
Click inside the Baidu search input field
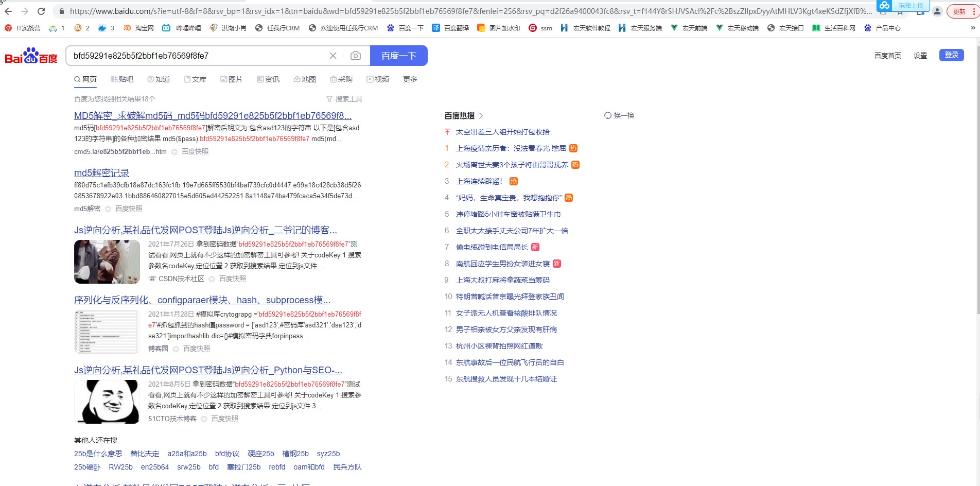point(198,56)
